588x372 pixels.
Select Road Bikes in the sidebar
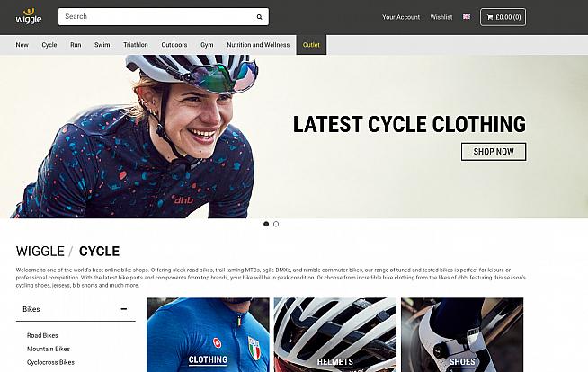[42, 335]
